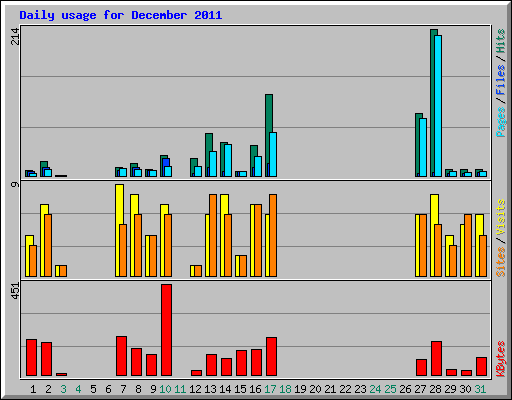Click the 'Daily usage for December 2011' title
Image resolution: width=512 pixels, height=400 pixels.
pos(121,15)
